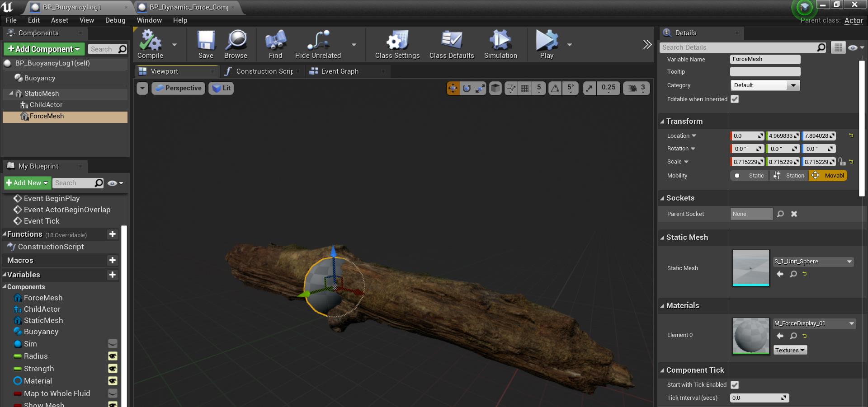Open the Asset menu
This screenshot has height=407, width=868.
point(59,20)
